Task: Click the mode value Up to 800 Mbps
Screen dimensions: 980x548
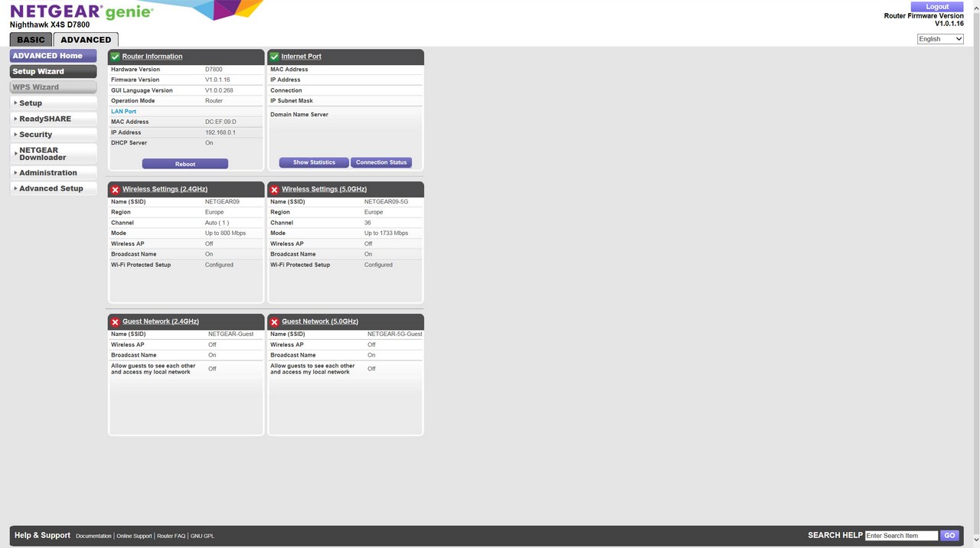Action: [x=225, y=233]
